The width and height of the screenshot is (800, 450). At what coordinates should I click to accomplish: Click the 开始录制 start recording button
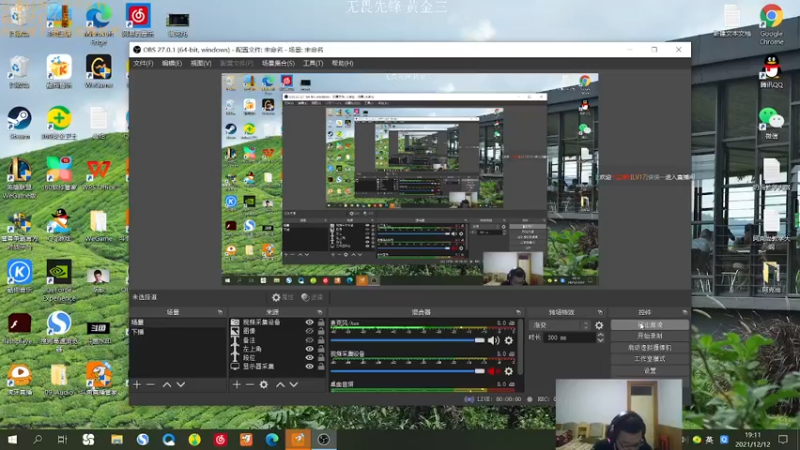[x=649, y=336]
